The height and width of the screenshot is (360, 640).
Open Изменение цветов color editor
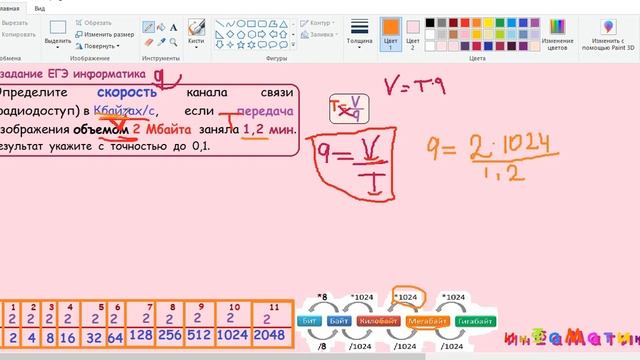point(557,35)
